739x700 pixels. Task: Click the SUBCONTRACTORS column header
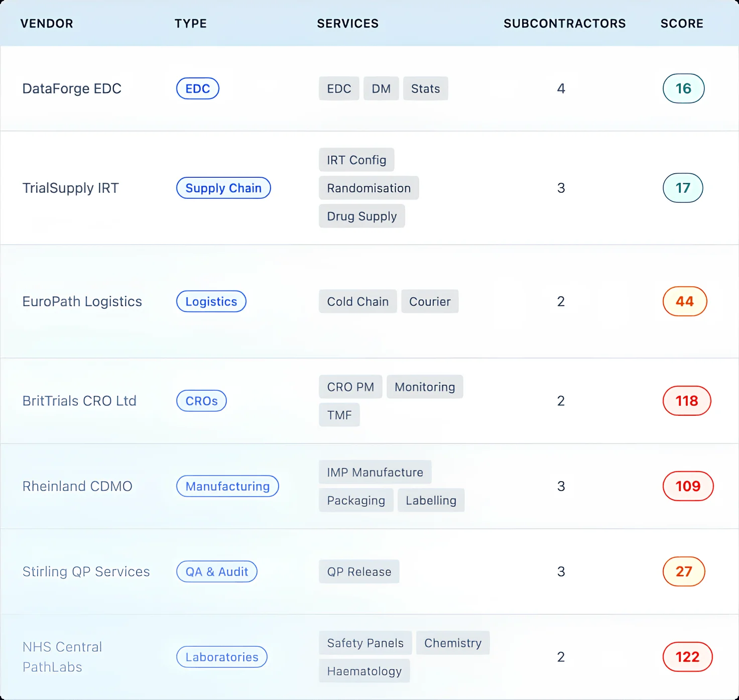pos(565,24)
